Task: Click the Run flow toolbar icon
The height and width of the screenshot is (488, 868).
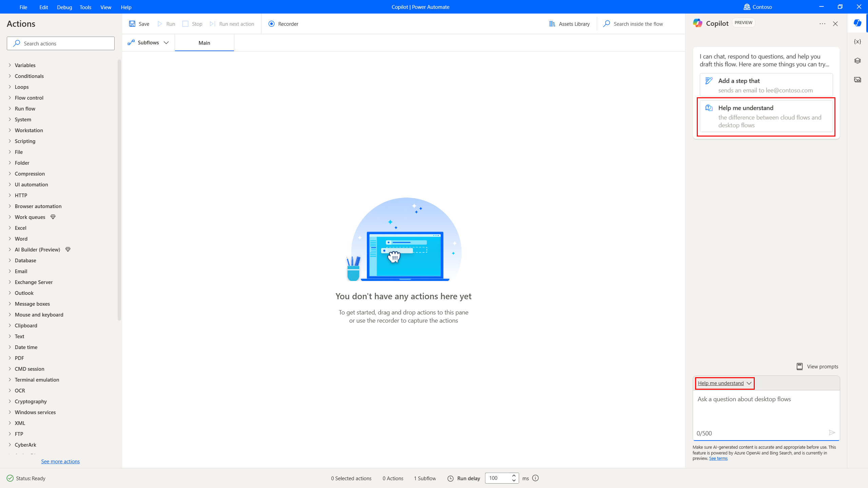Action: coord(166,24)
